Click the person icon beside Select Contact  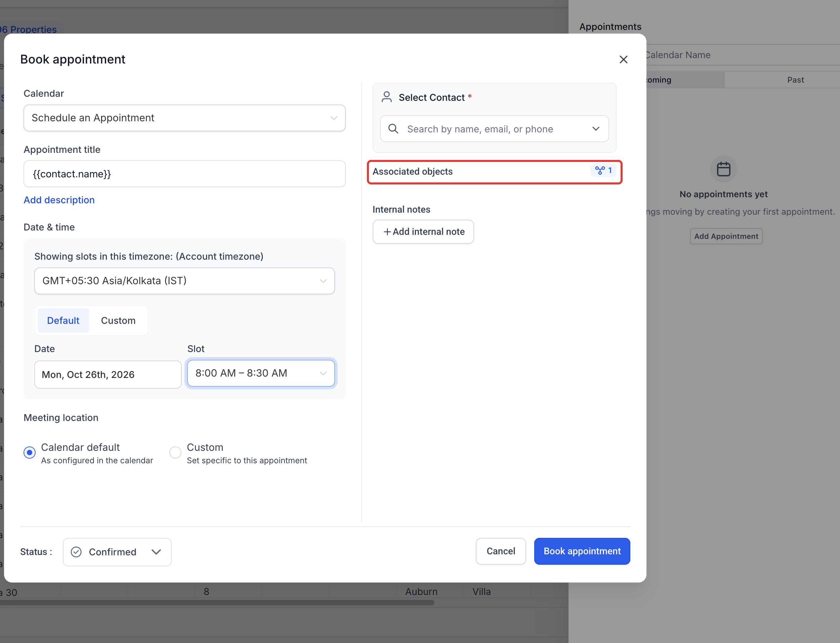[386, 97]
